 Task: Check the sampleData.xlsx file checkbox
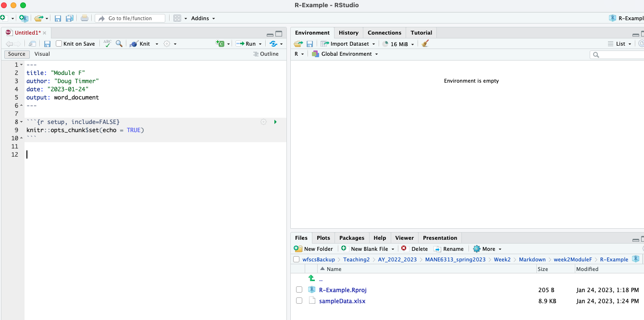coord(299,300)
